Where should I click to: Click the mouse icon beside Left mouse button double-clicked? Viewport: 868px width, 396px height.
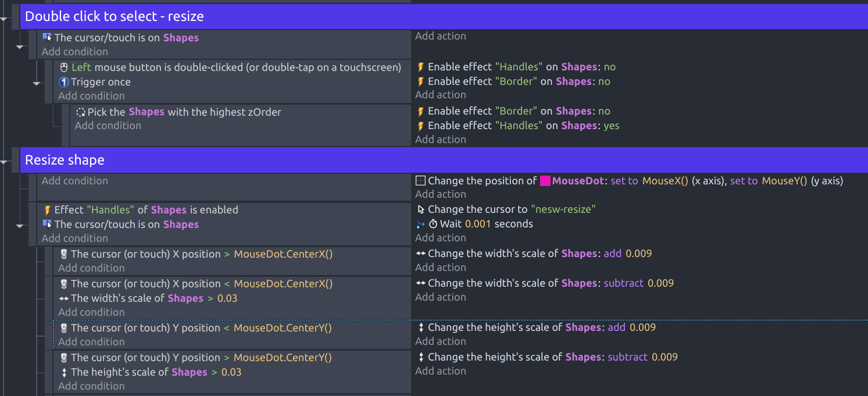pos(65,67)
